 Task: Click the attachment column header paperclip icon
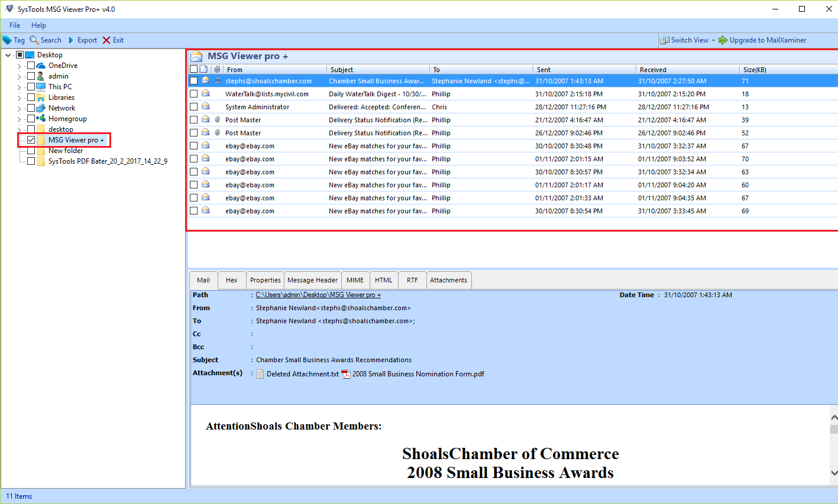point(217,69)
